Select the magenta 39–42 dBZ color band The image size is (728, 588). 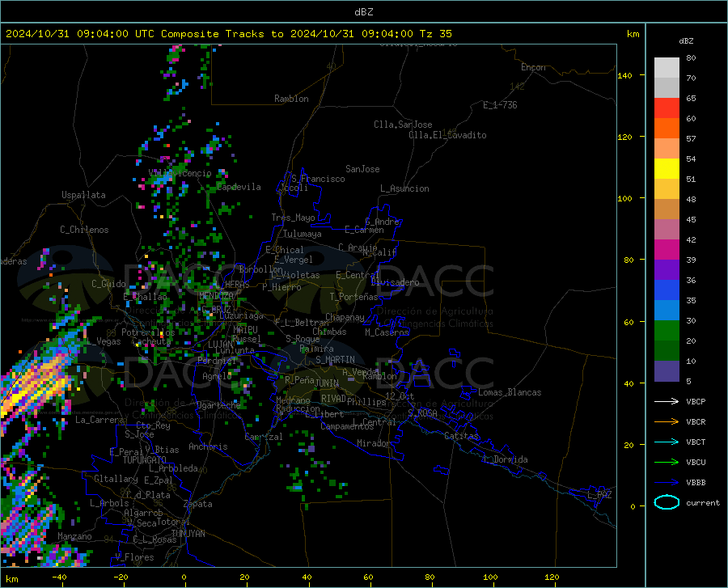tap(667, 250)
